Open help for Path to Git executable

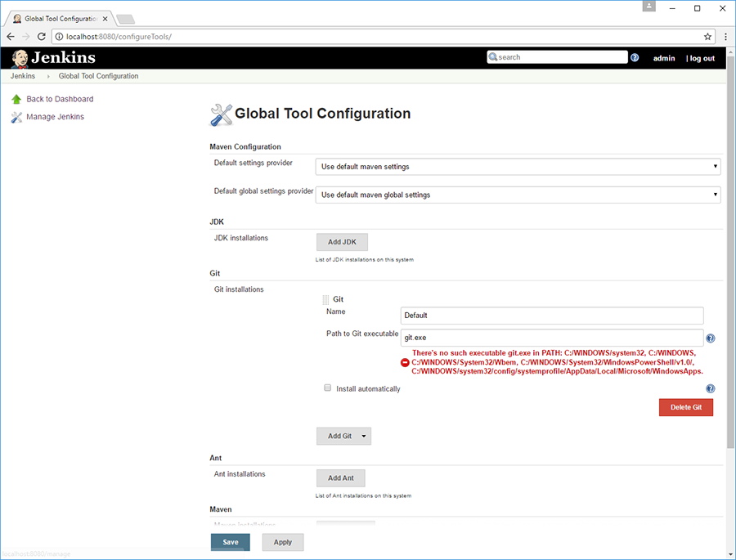click(711, 338)
